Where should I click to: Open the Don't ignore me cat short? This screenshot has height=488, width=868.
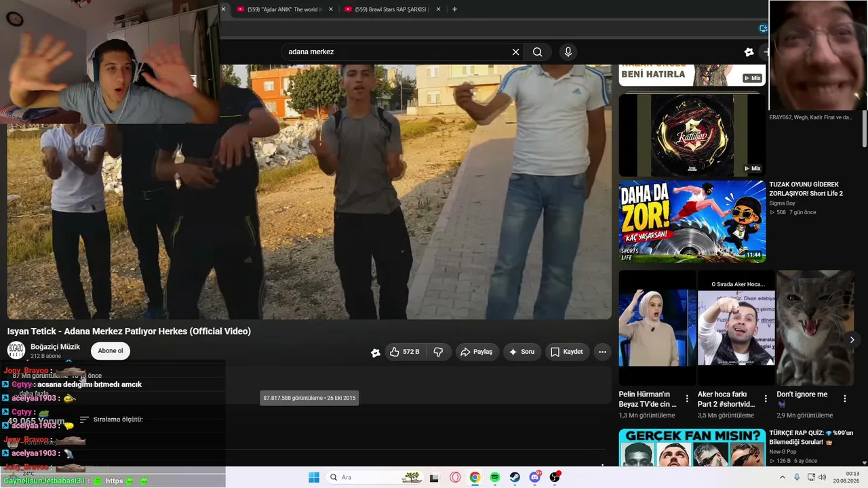point(815,328)
